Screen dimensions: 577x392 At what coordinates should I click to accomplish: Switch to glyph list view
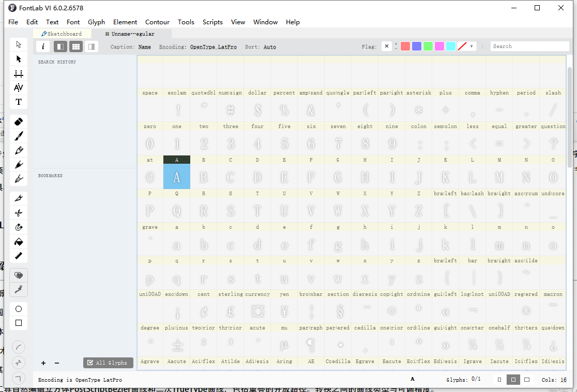click(92, 46)
